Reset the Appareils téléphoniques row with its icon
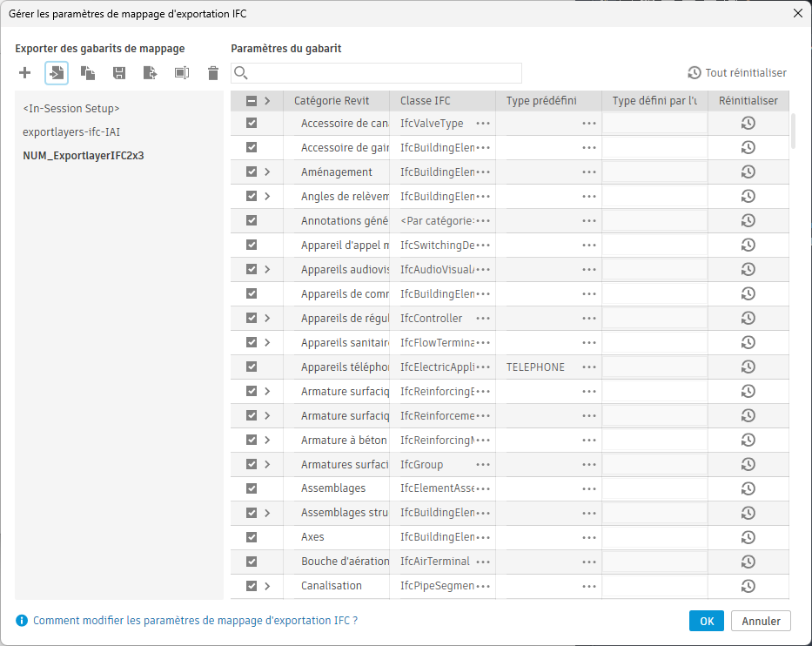812x646 pixels. coord(748,367)
